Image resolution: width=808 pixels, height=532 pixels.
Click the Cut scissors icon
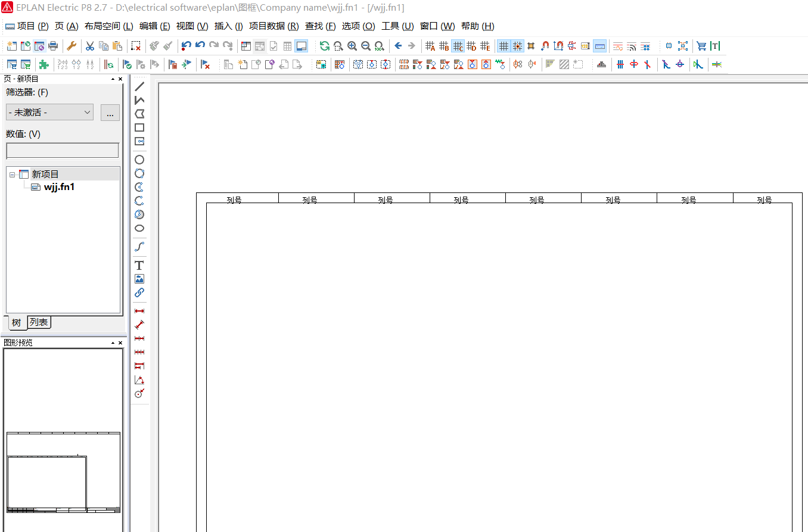click(x=90, y=46)
